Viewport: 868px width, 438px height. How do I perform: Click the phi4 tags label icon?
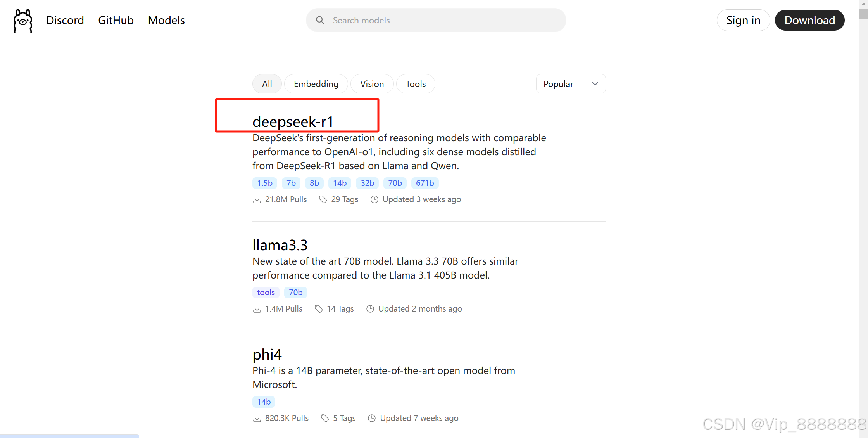(x=325, y=418)
